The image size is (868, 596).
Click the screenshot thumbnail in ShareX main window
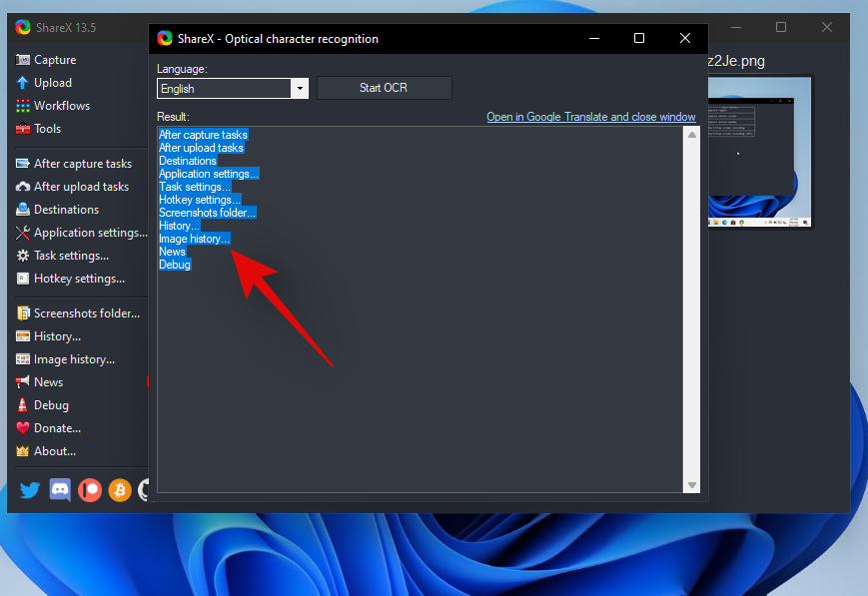pyautogui.click(x=759, y=152)
